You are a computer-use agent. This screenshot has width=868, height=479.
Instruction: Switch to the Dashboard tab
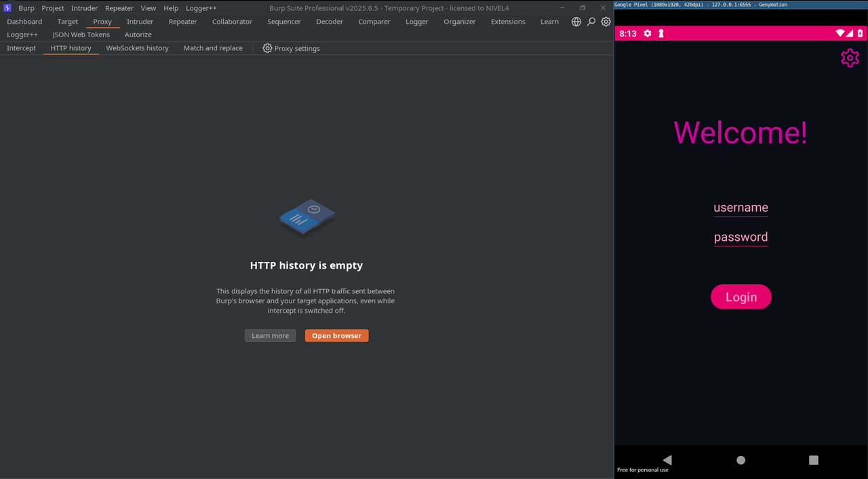24,22
